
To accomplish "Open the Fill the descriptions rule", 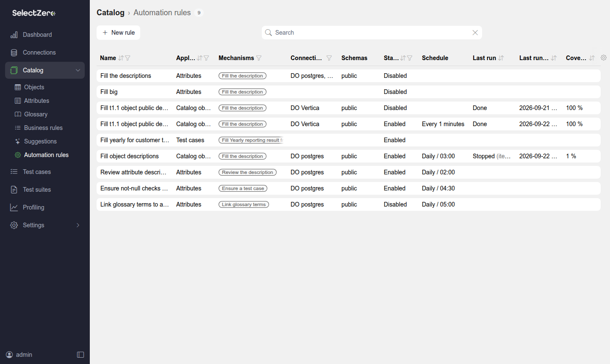I will pos(348,76).
